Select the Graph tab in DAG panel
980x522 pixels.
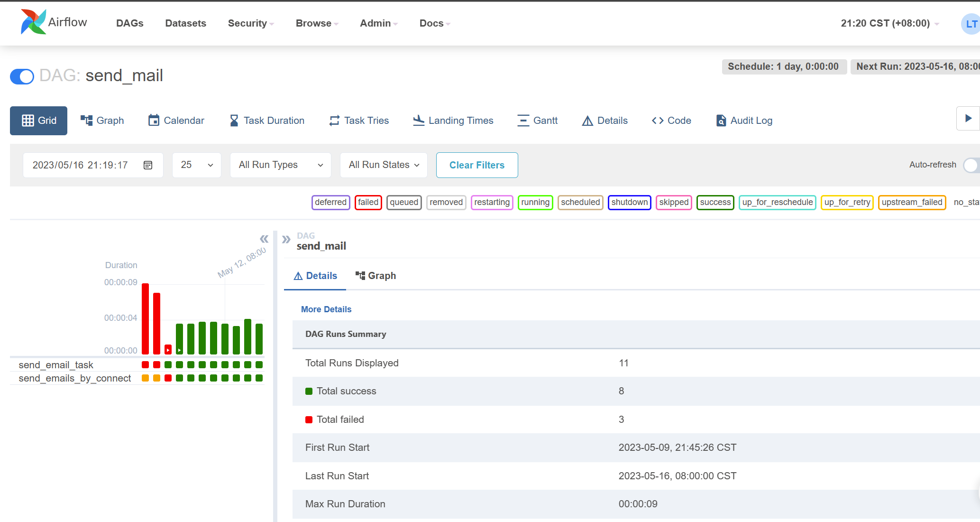pyautogui.click(x=376, y=276)
